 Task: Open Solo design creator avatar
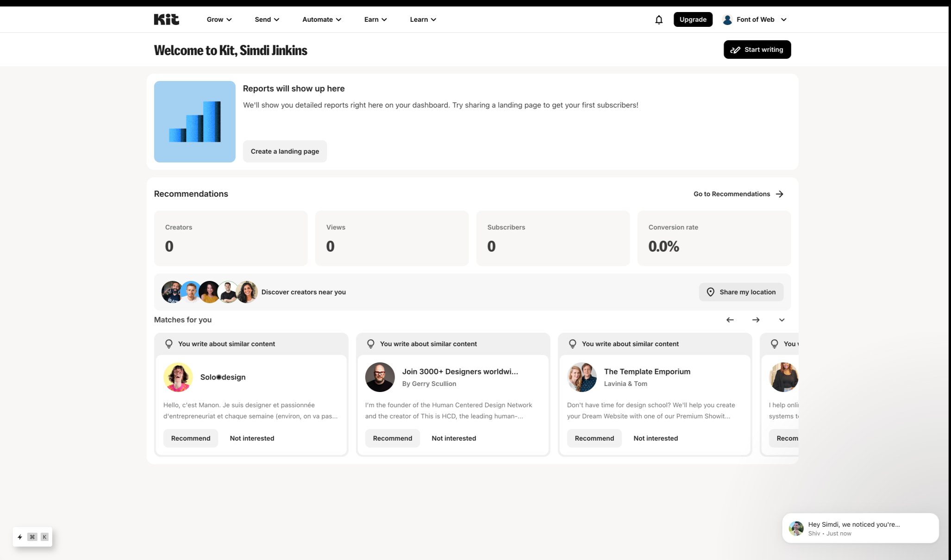tap(178, 377)
